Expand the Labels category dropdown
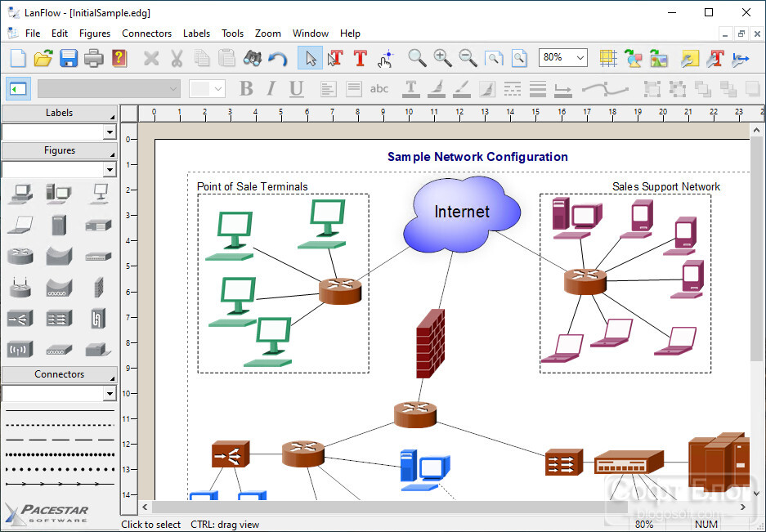This screenshot has height=532, width=766. tap(110, 132)
